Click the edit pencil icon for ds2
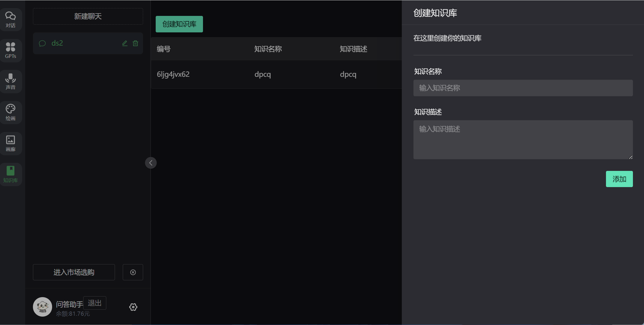This screenshot has width=644, height=325. point(125,43)
